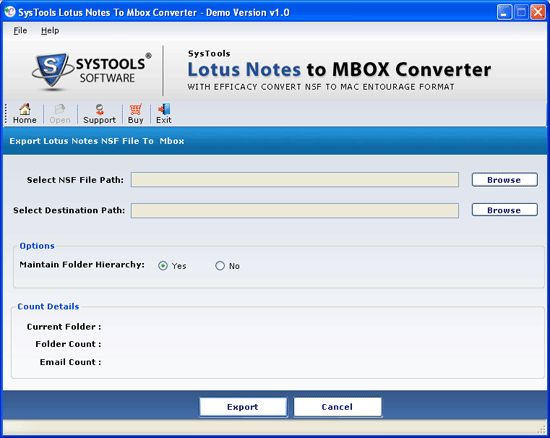
Task: Click the app icon in title bar
Action: [10, 12]
